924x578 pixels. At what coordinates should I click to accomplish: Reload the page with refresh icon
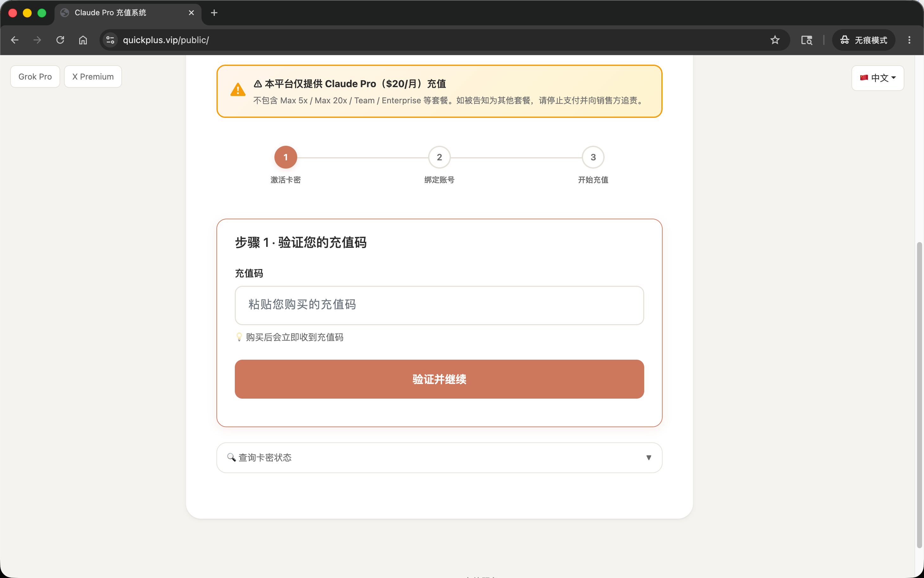(x=60, y=40)
